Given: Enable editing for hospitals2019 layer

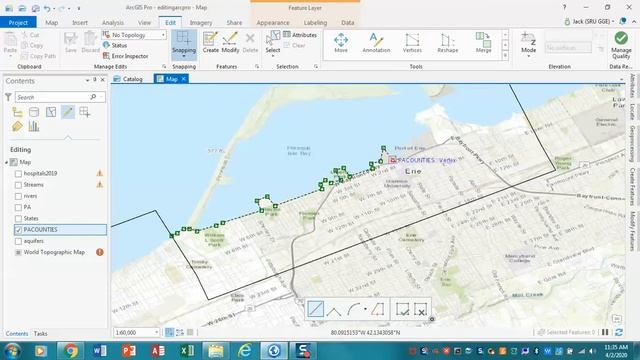Looking at the screenshot, I should pyautogui.click(x=18, y=174).
